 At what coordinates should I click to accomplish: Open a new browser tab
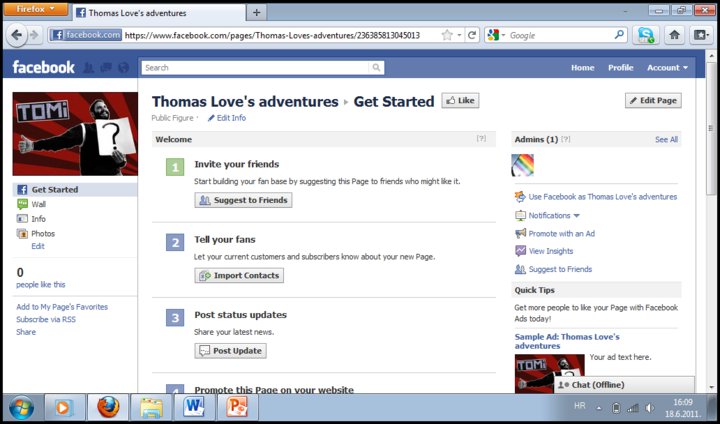click(x=257, y=13)
